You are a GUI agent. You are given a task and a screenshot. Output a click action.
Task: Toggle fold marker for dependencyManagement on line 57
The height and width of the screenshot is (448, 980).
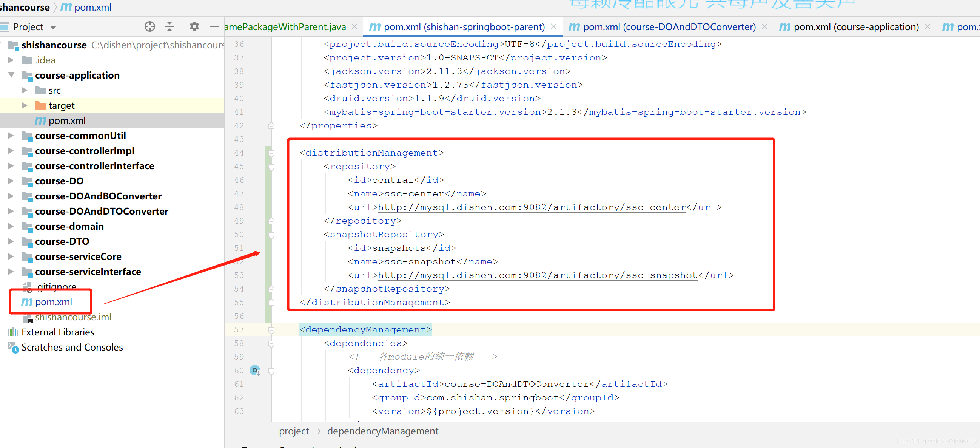[x=271, y=330]
